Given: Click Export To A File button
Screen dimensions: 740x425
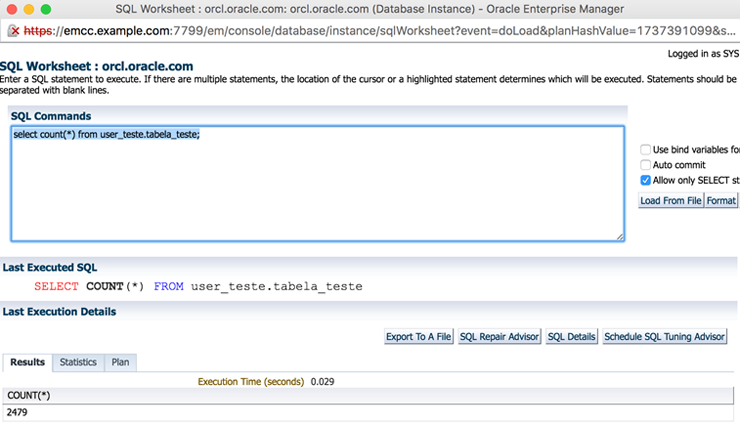Looking at the screenshot, I should [419, 337].
